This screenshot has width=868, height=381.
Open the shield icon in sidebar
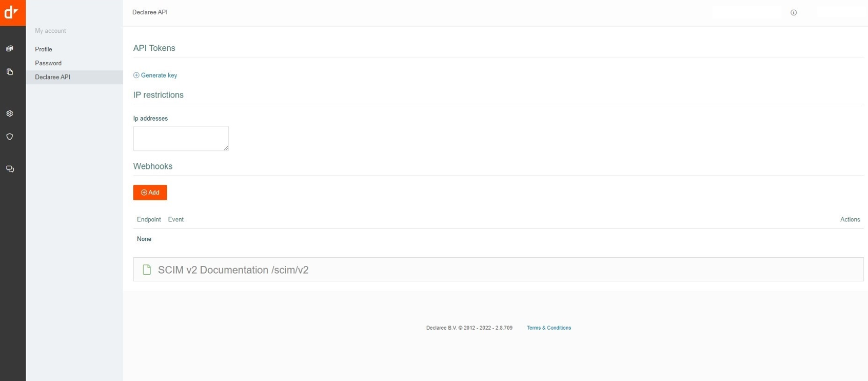10,137
